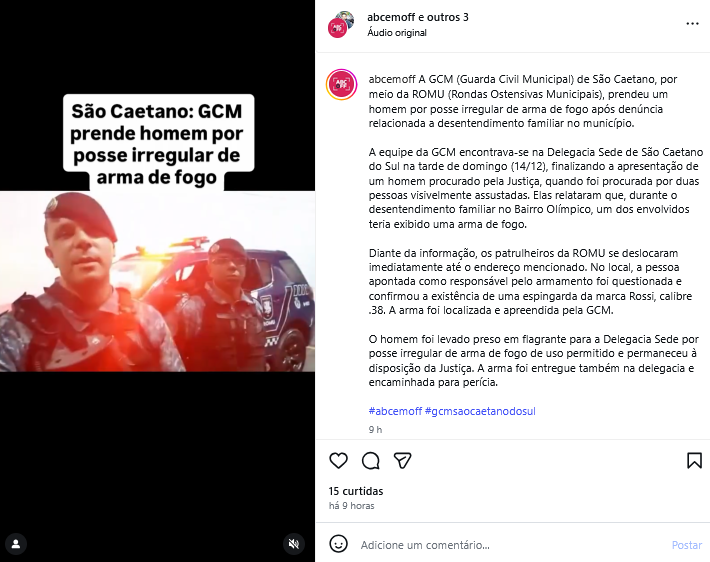Viewport: 710px width, 562px height.
Task: Open emoji picker smiley icon
Action: [338, 544]
